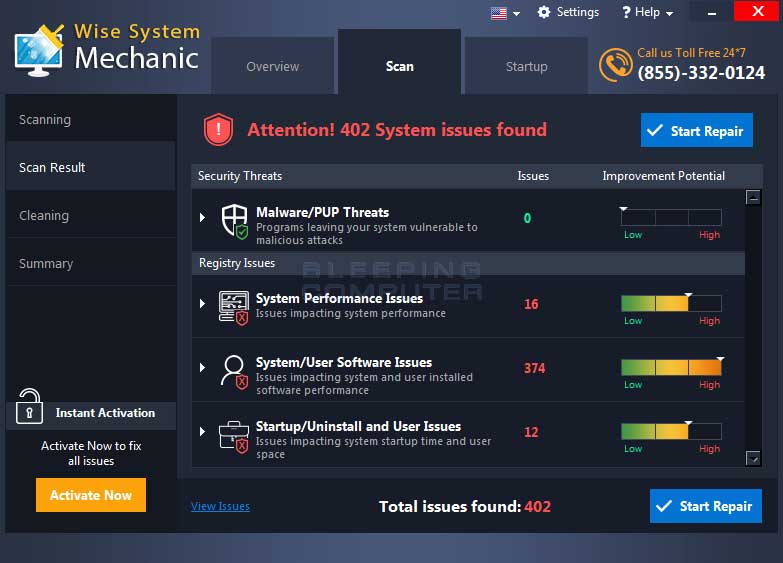Click the issue count 12
The width and height of the screenshot is (783, 563).
pos(531,432)
